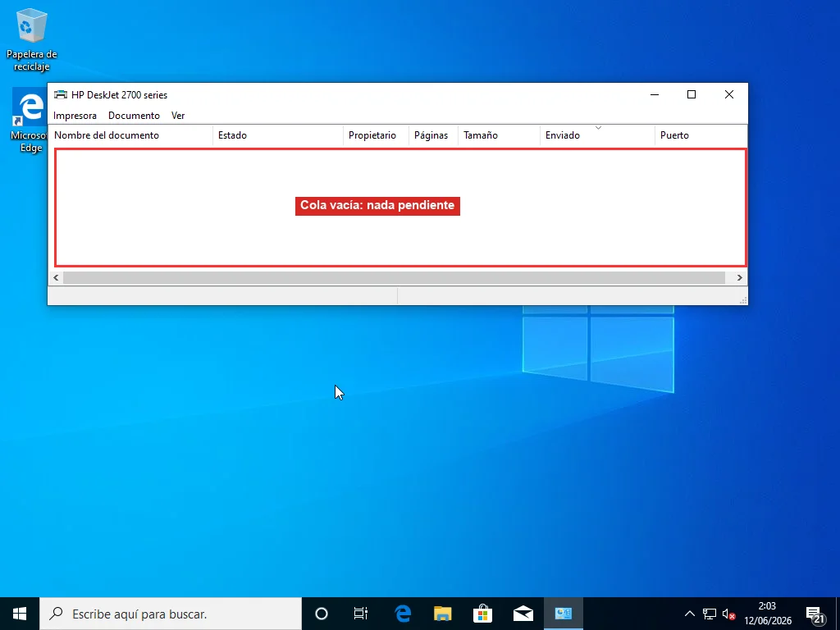The width and height of the screenshot is (840, 630).
Task: Minimize the HP DeskJet 2700 window
Action: coord(654,95)
